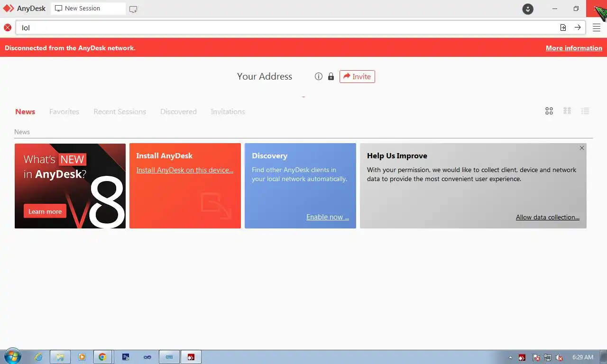This screenshot has height=364, width=607.
Task: Minimize the AnyDesk window
Action: [554, 9]
